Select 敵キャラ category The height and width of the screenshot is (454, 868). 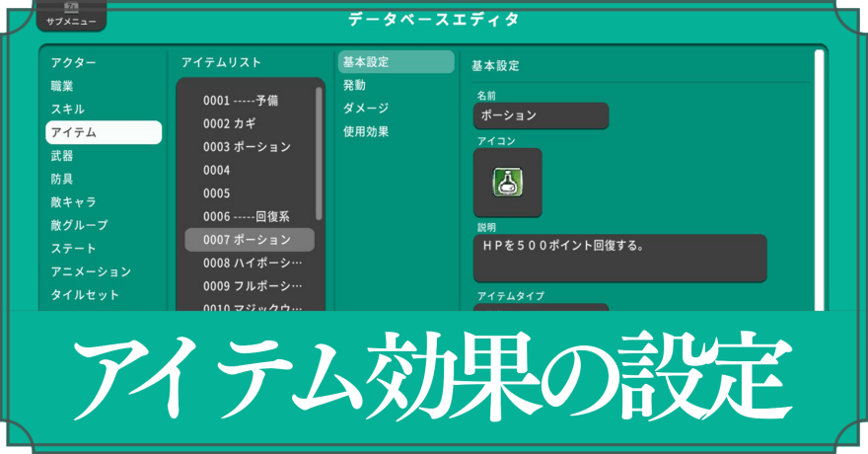click(74, 202)
